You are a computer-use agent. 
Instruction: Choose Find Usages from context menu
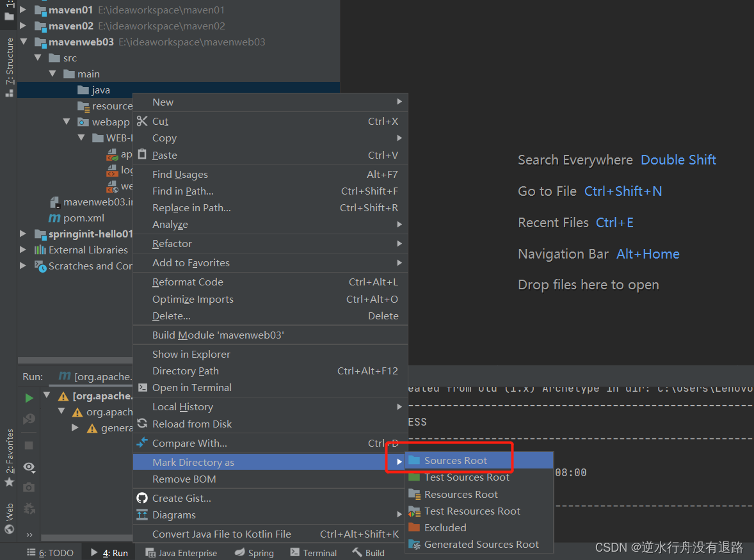(x=270, y=174)
